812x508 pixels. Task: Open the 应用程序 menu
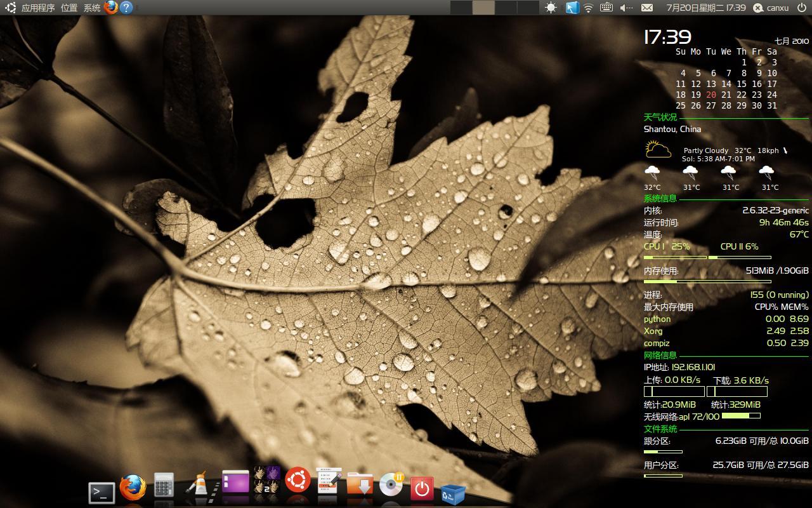coord(38,8)
